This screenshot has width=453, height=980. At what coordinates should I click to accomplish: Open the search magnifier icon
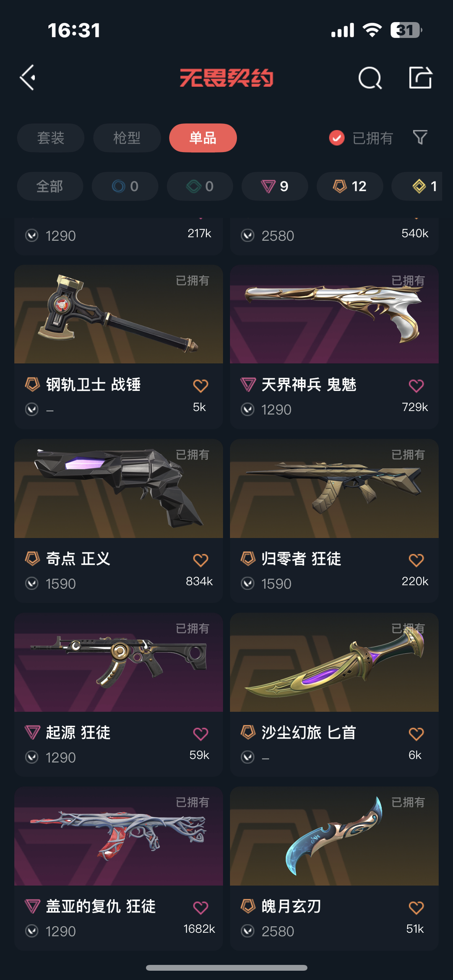coord(370,78)
